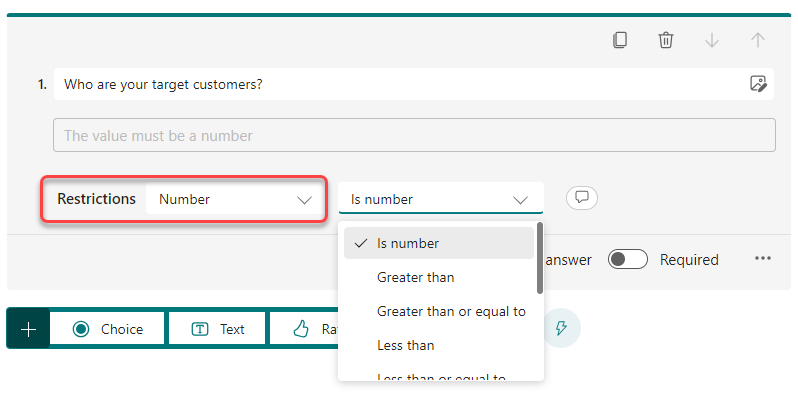The height and width of the screenshot is (400, 798).
Task: Add a Text question type
Action: [x=218, y=329]
